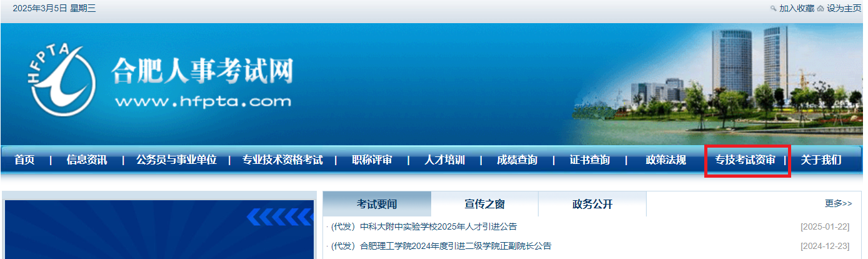This screenshot has height=259, width=868.
Task: Click the highlighted 专技考试资审 menu item
Action: coord(745,160)
